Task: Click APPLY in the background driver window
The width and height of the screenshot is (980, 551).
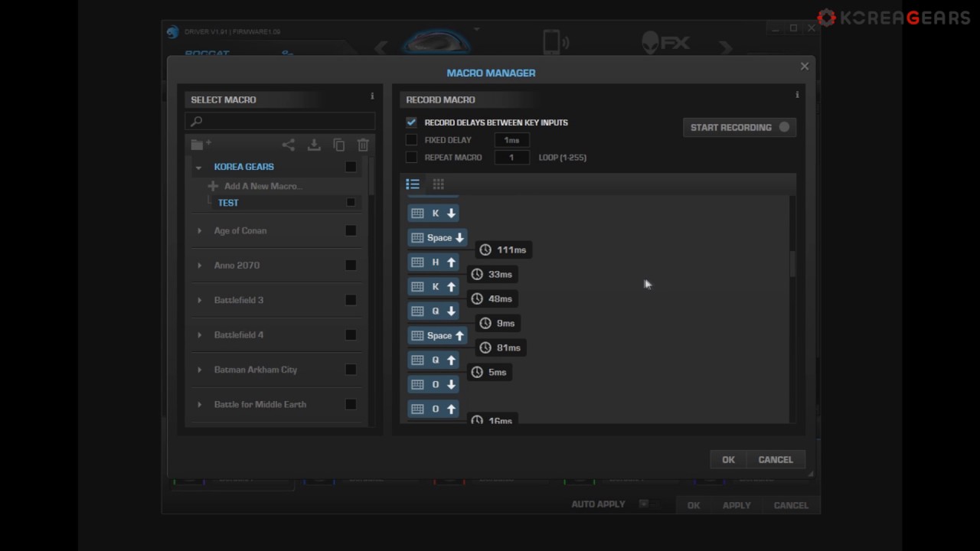Action: 737,506
